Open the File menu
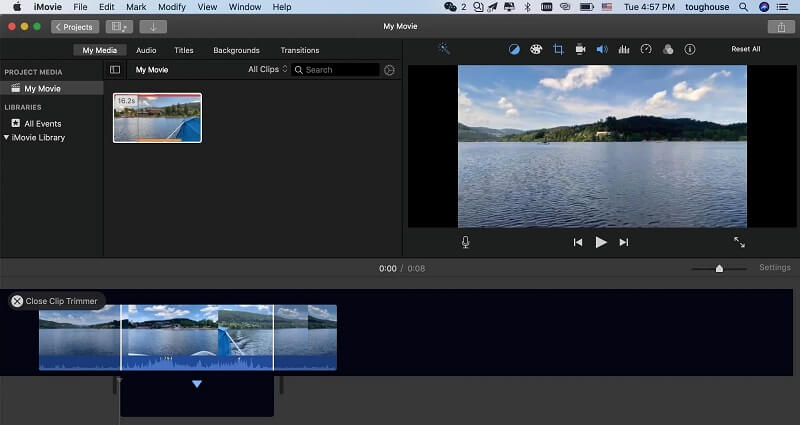The image size is (800, 425). coord(80,7)
